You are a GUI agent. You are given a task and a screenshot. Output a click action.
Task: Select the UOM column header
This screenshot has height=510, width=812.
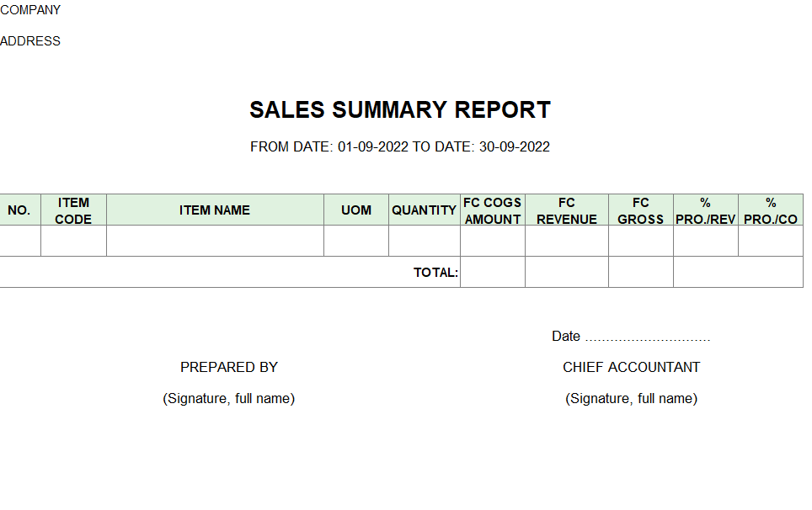pyautogui.click(x=356, y=210)
